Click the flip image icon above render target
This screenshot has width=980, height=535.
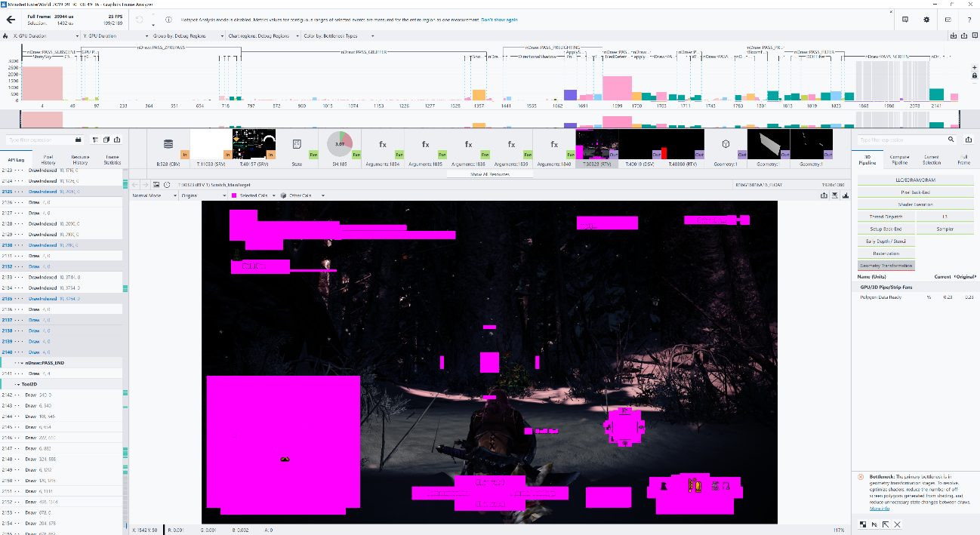(835, 195)
